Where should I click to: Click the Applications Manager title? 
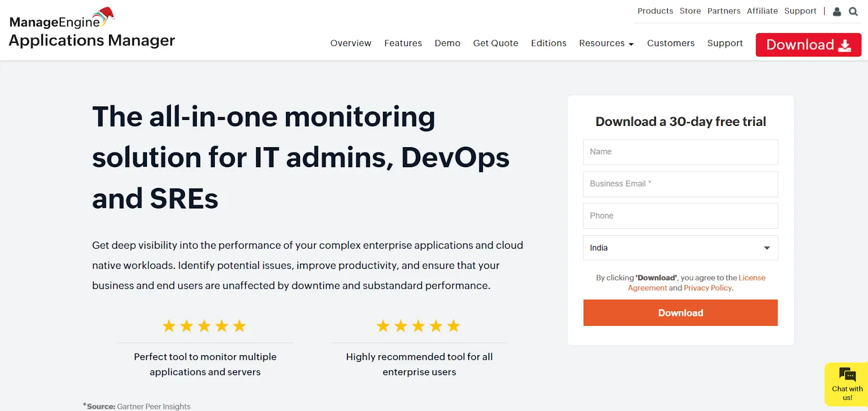pyautogui.click(x=92, y=41)
